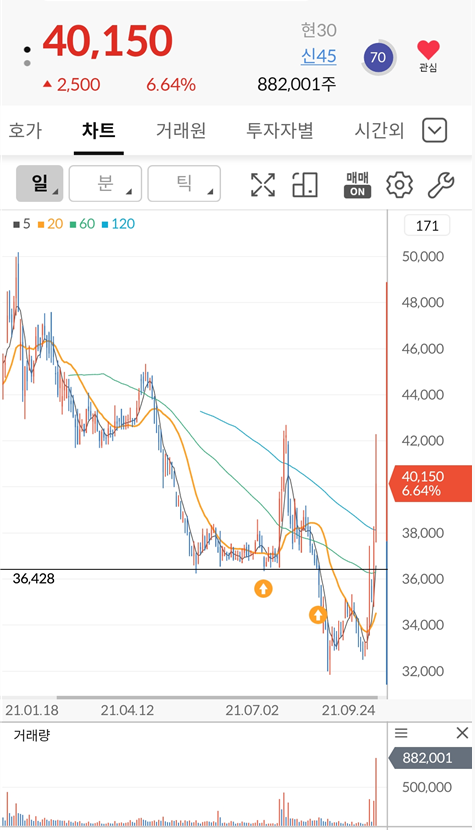Click the 신45 link
This screenshot has width=475, height=830.
point(319,56)
